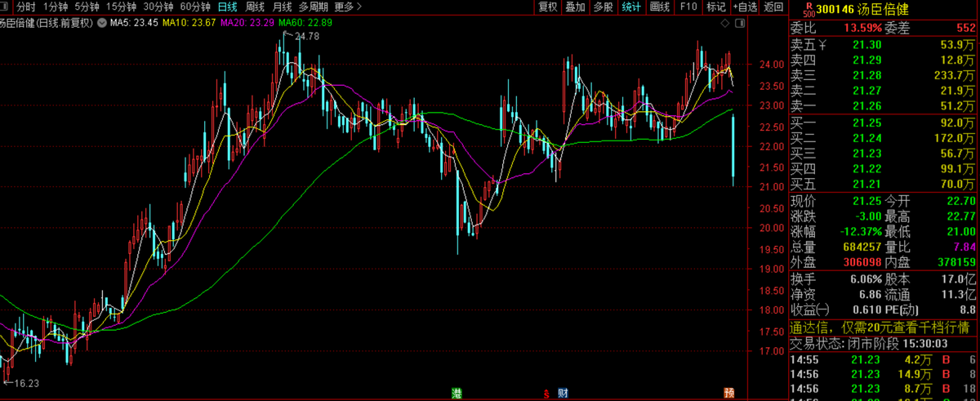Click the purple MA20 value label
Viewport: 980px width, 401px height.
(x=247, y=22)
